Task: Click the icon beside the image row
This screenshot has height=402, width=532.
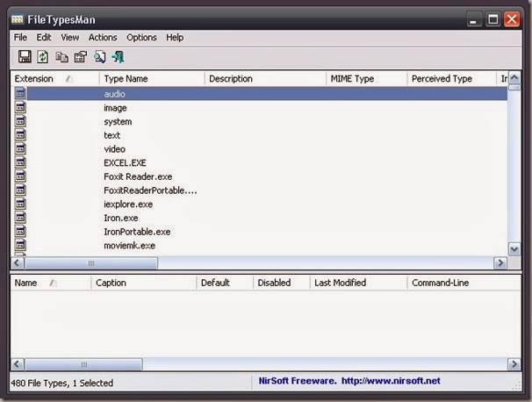Action: [x=20, y=107]
